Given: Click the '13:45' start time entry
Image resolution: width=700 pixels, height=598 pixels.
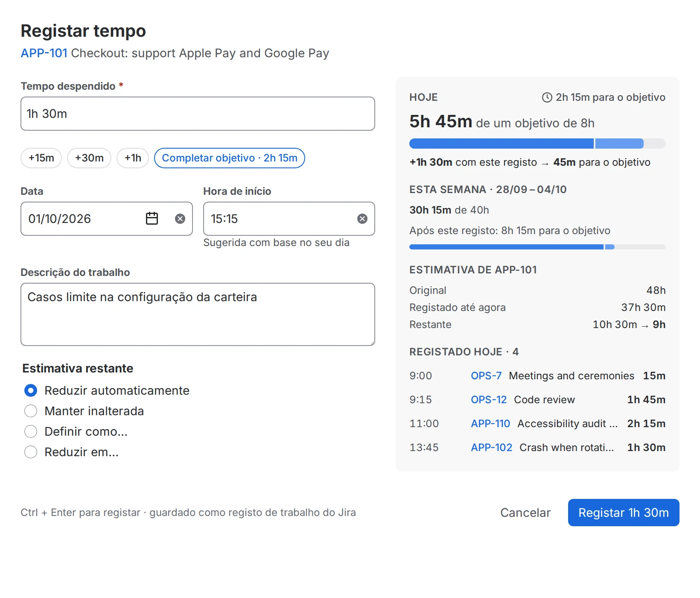Looking at the screenshot, I should tap(424, 448).
